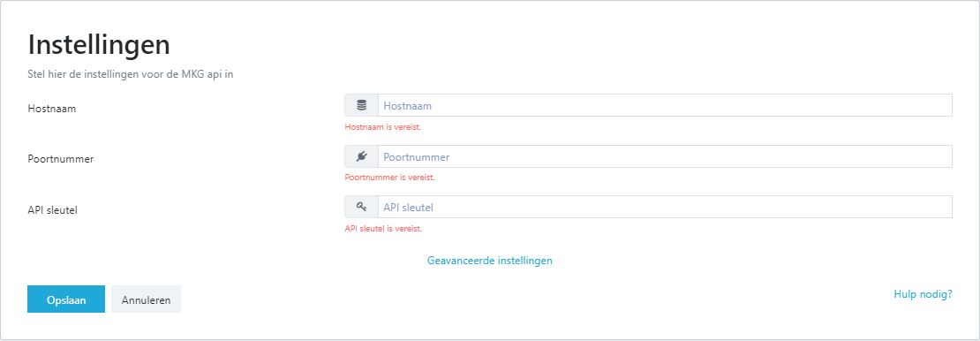Focus the API sleutel input field
This screenshot has height=341, width=980.
tap(665, 207)
